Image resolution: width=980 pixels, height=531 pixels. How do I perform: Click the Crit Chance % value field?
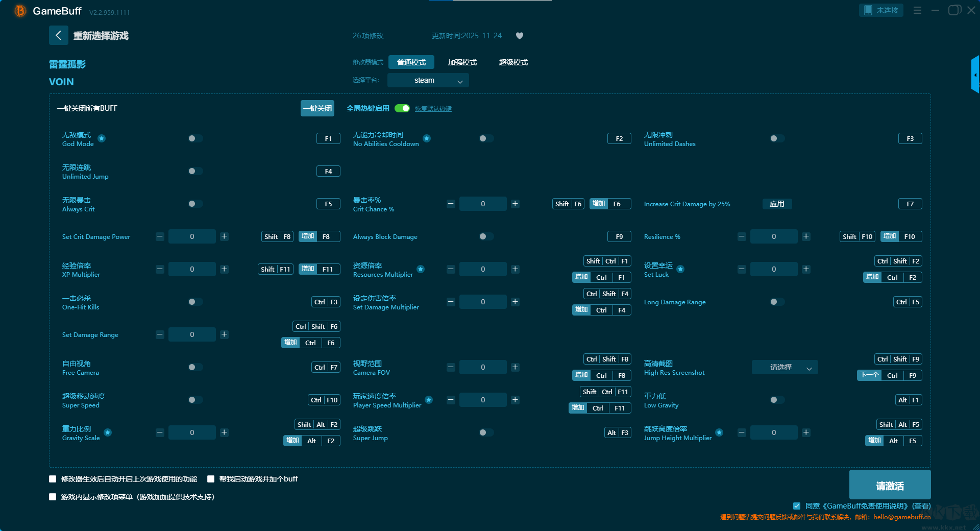coord(483,204)
